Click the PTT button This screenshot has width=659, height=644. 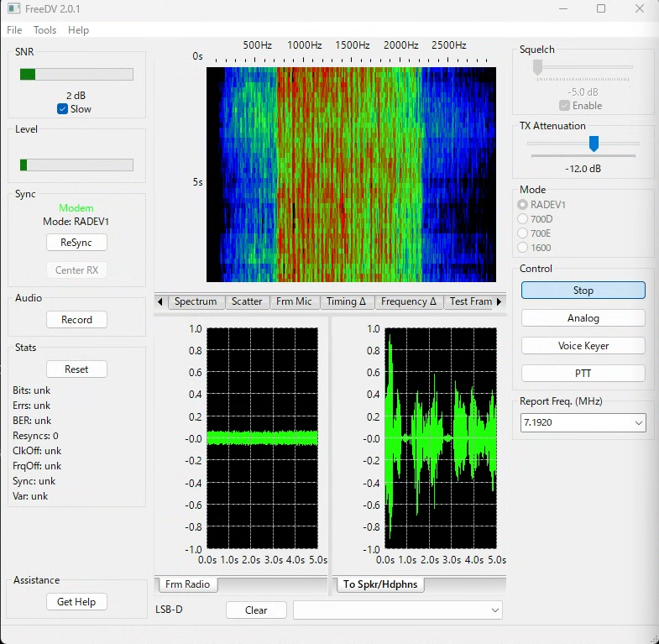[583, 373]
